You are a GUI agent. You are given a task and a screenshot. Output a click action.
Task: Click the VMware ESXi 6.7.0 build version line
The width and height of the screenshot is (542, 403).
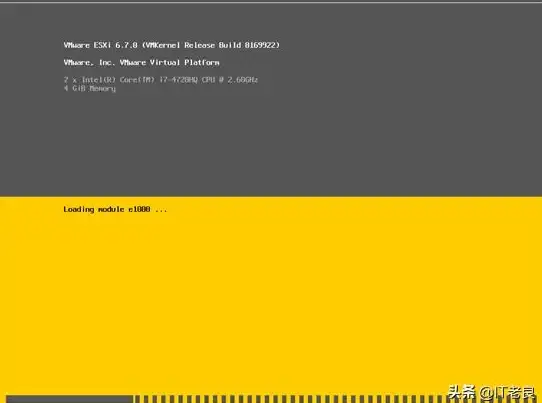click(171, 45)
